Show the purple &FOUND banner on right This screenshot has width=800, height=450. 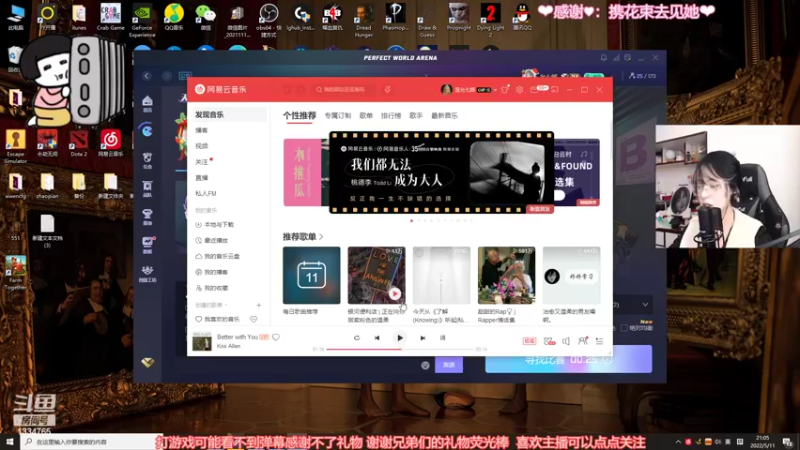pyautogui.click(x=577, y=172)
